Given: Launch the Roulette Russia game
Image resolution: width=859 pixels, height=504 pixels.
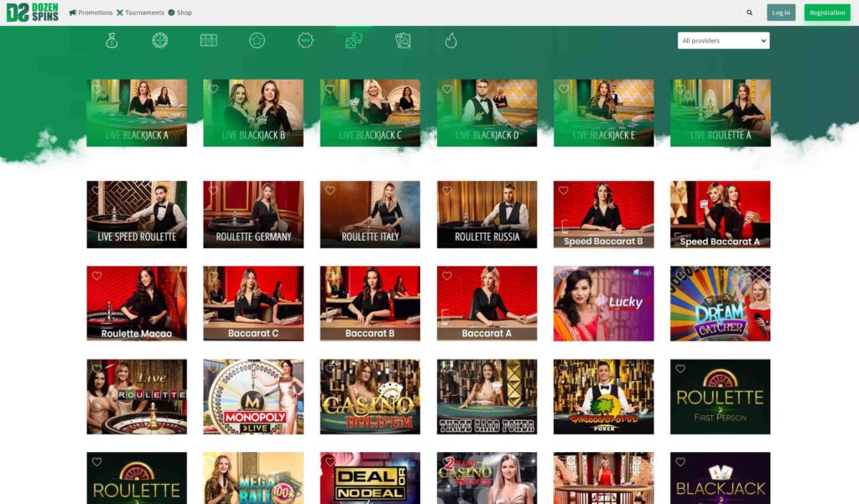Looking at the screenshot, I should (x=487, y=215).
